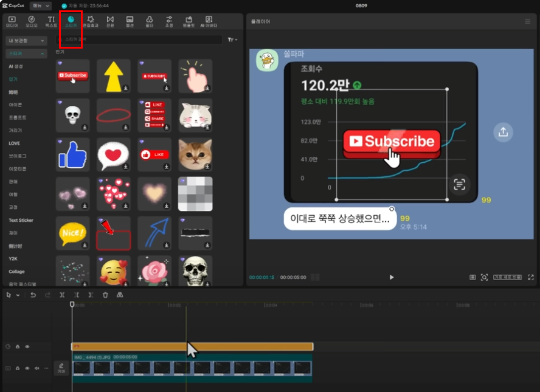
Task: Open main track more options (three dots)
Action: (x=46, y=368)
